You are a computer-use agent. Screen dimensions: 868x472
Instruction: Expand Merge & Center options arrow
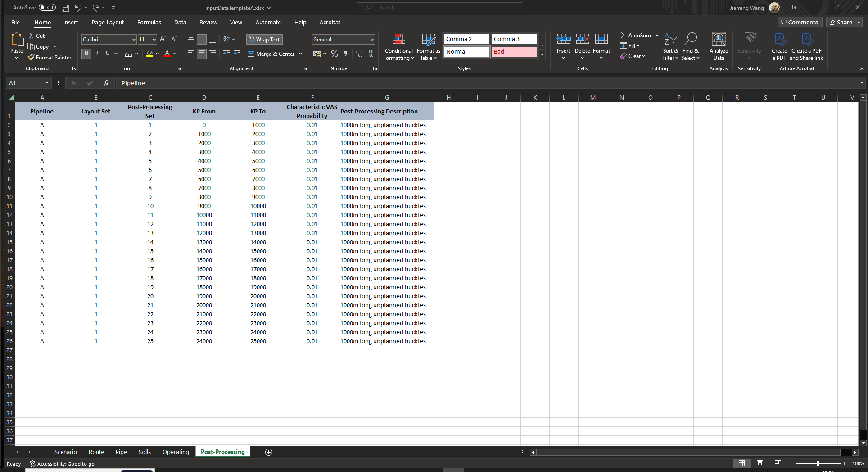point(301,54)
